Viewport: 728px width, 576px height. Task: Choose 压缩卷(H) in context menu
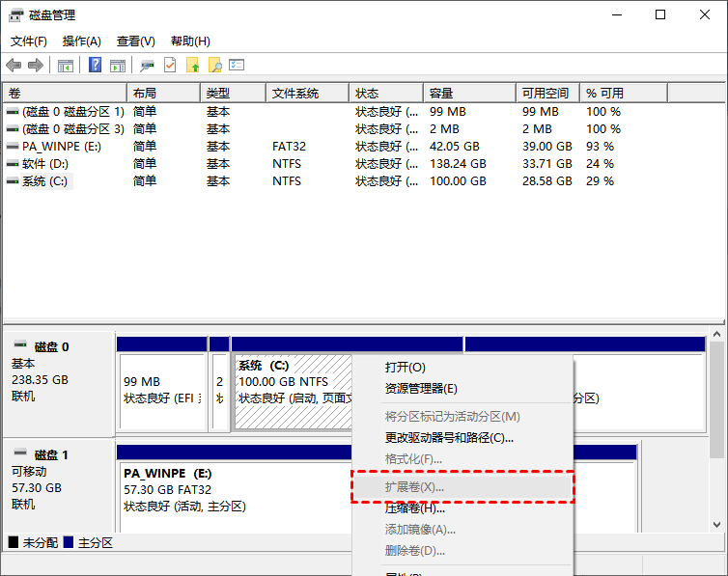[x=415, y=508]
